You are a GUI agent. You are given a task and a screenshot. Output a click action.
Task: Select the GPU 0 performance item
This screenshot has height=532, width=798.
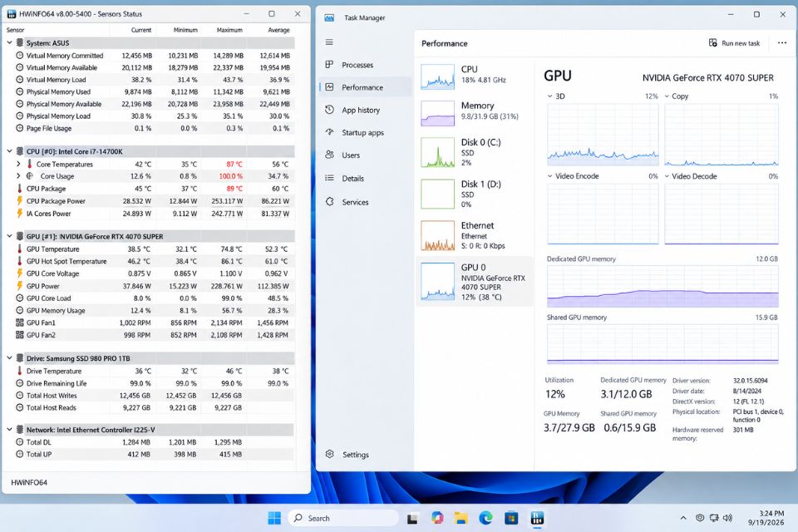click(475, 282)
